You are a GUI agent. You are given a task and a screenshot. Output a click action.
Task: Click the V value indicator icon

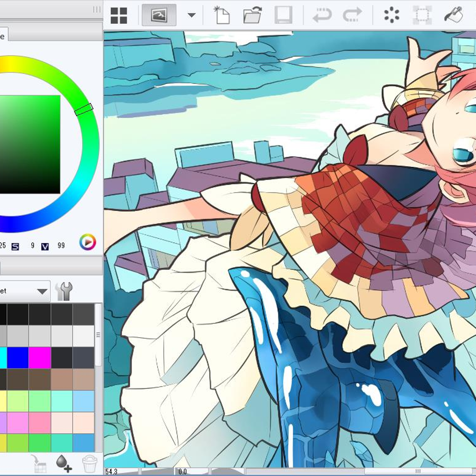(x=45, y=246)
